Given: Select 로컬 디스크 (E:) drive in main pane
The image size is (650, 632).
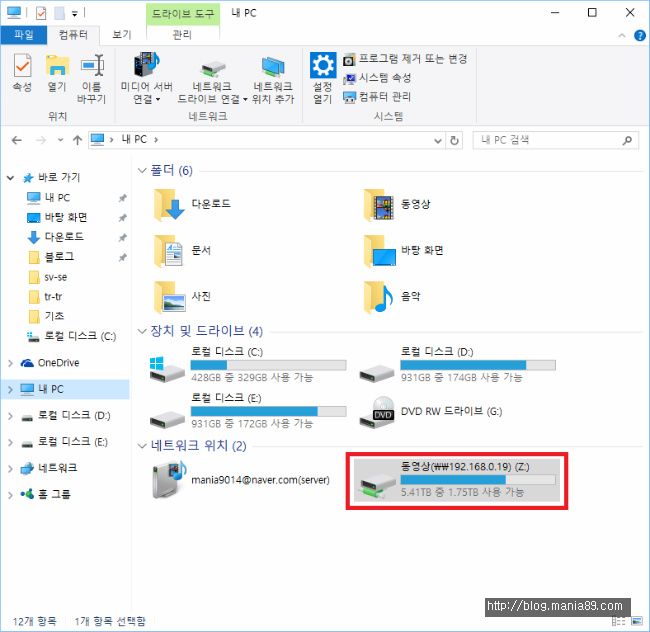Looking at the screenshot, I should point(248,411).
